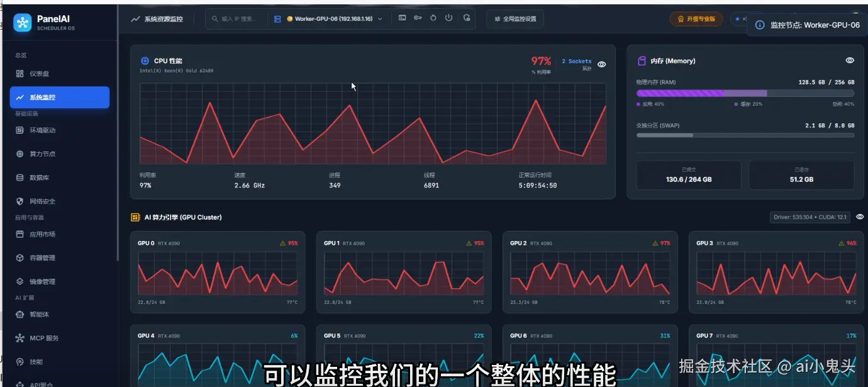Click the restart node icon
Screen dimensions: 868x387
tap(433, 18)
